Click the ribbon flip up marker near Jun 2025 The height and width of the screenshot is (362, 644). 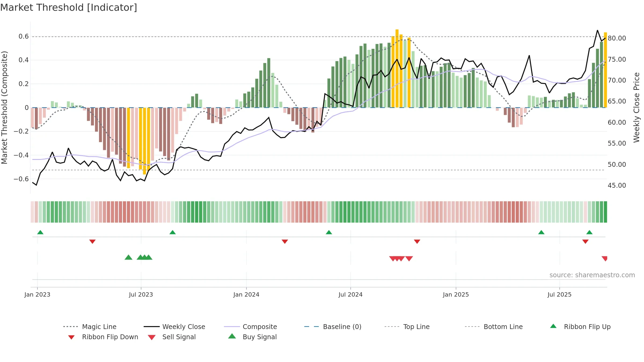click(x=541, y=232)
